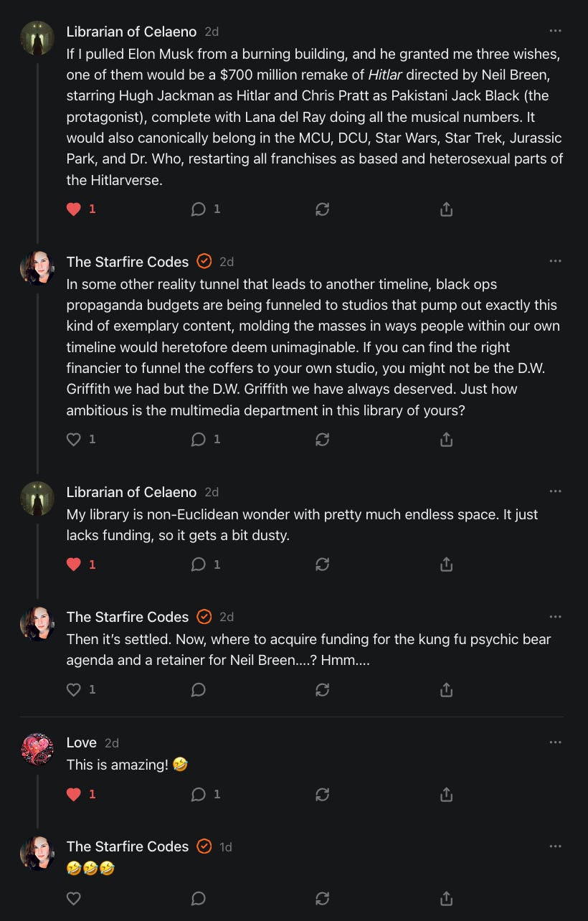Click Love's heart-shaped profile picture

coord(37,750)
